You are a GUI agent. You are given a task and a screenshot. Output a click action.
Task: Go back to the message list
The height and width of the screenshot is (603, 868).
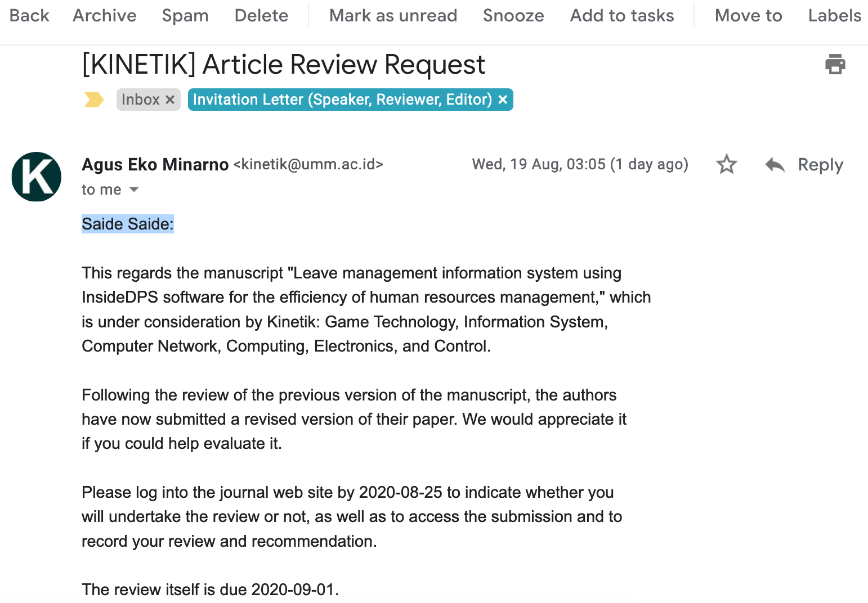(x=29, y=16)
